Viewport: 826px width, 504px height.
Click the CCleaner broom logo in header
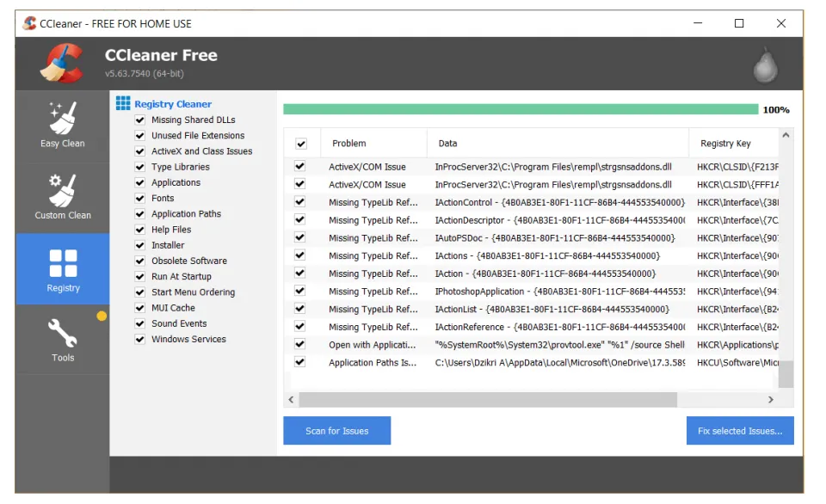(62, 64)
